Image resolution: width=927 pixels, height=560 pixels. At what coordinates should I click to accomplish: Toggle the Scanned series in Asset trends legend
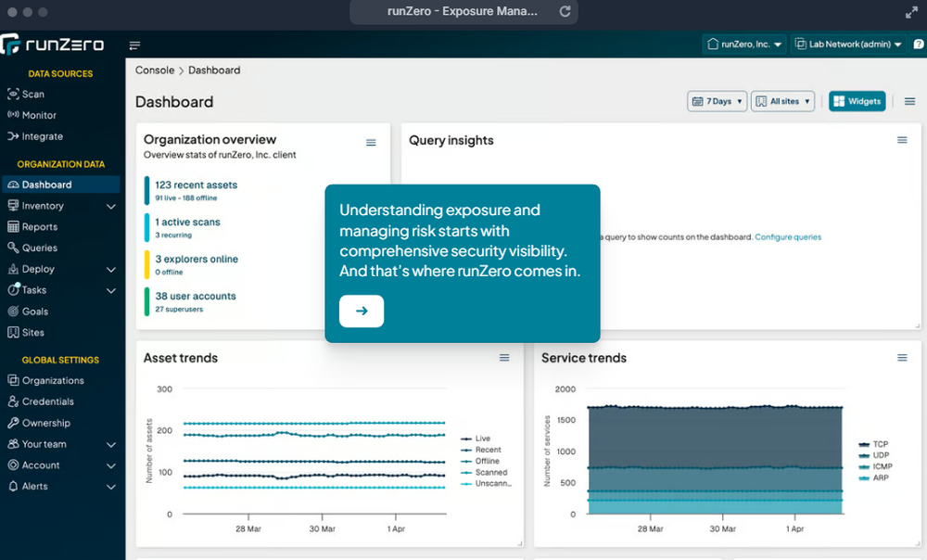click(484, 473)
